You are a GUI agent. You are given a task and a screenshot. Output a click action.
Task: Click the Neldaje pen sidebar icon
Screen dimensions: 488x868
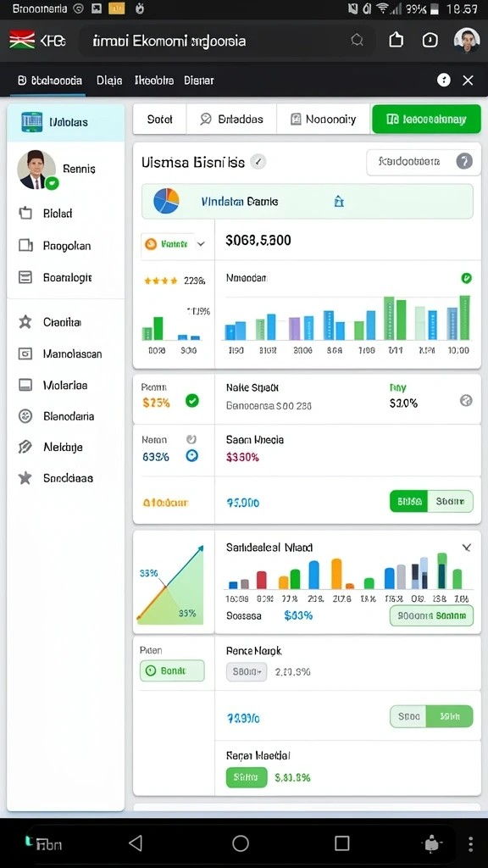tap(25, 447)
